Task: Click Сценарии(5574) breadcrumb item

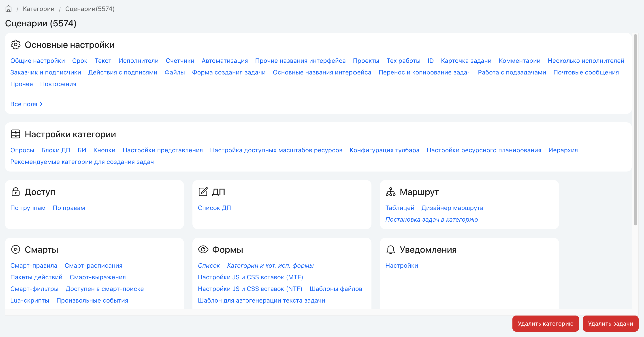Action: pyautogui.click(x=90, y=9)
